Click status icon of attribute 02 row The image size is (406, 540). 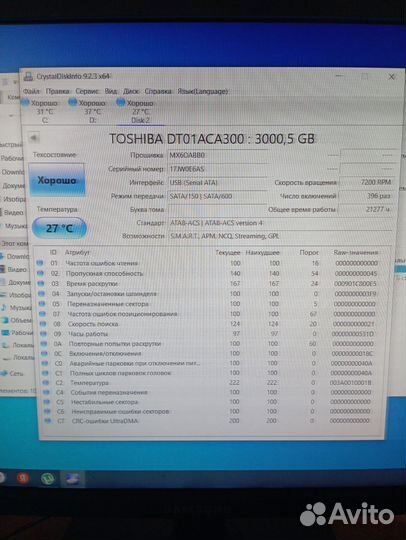[x=40, y=273]
